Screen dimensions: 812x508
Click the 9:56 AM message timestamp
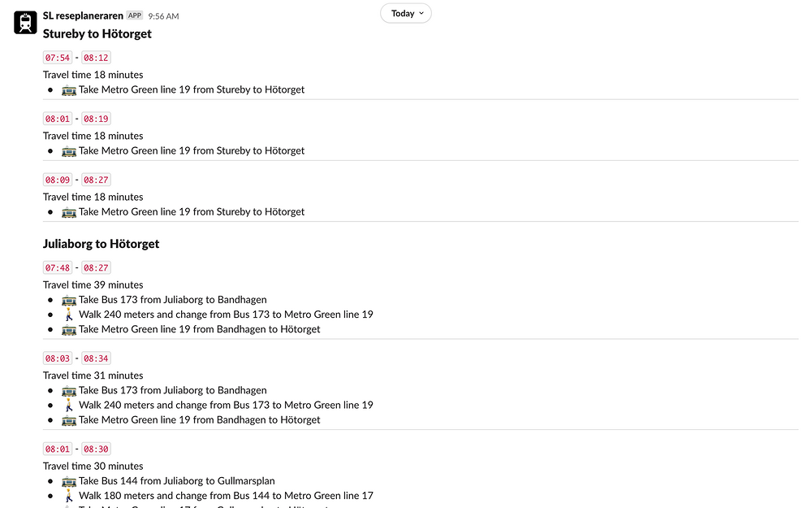[x=163, y=16]
